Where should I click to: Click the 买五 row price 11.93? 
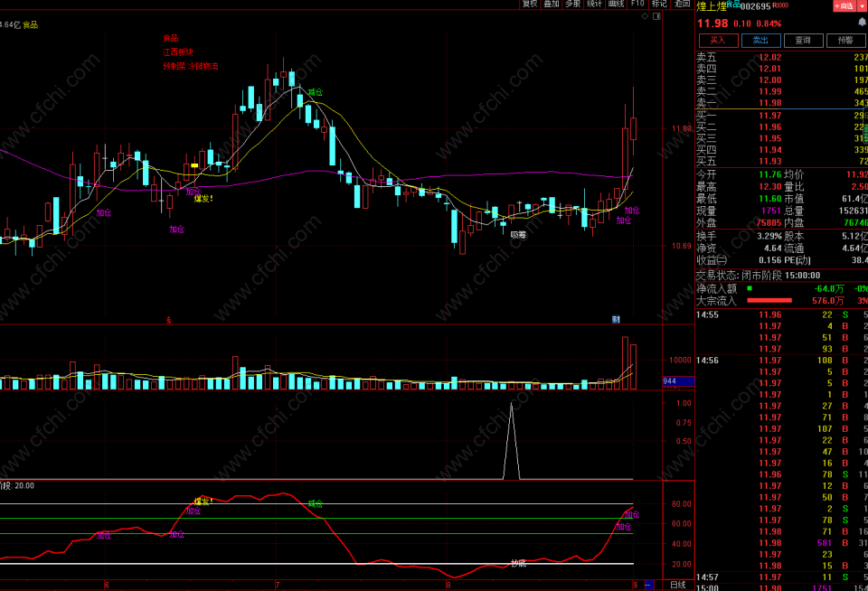coord(770,162)
